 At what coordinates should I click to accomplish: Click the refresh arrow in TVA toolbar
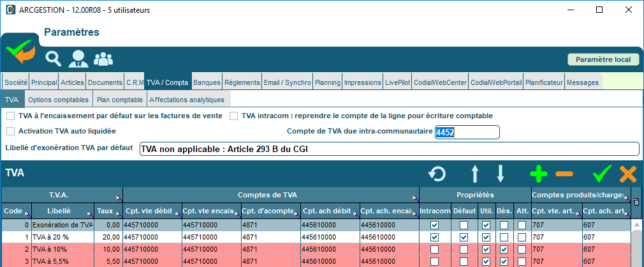coord(437,173)
